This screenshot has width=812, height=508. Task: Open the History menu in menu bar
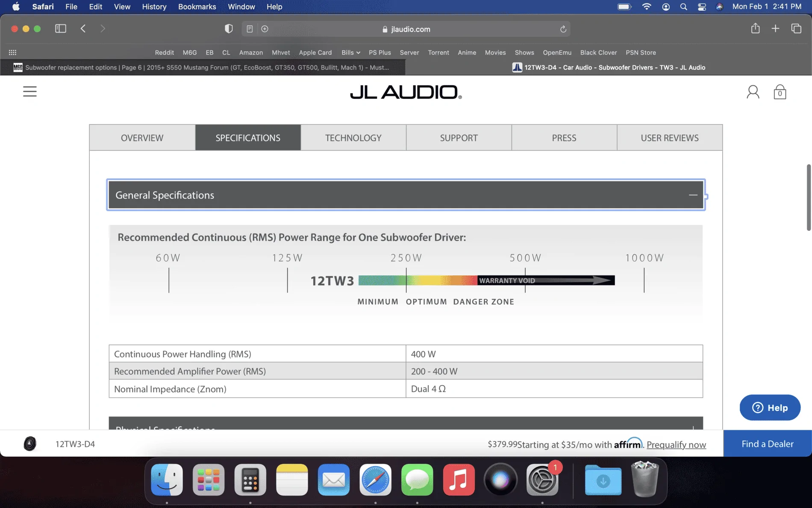tap(154, 6)
